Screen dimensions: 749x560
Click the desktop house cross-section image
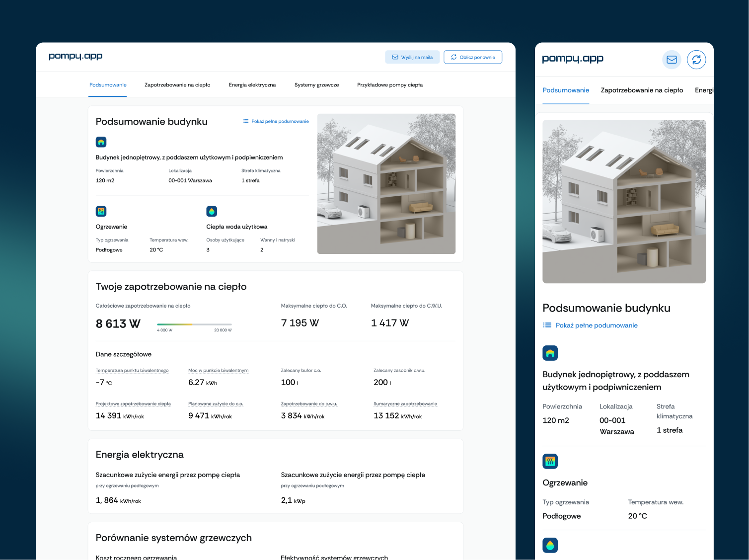(x=386, y=184)
